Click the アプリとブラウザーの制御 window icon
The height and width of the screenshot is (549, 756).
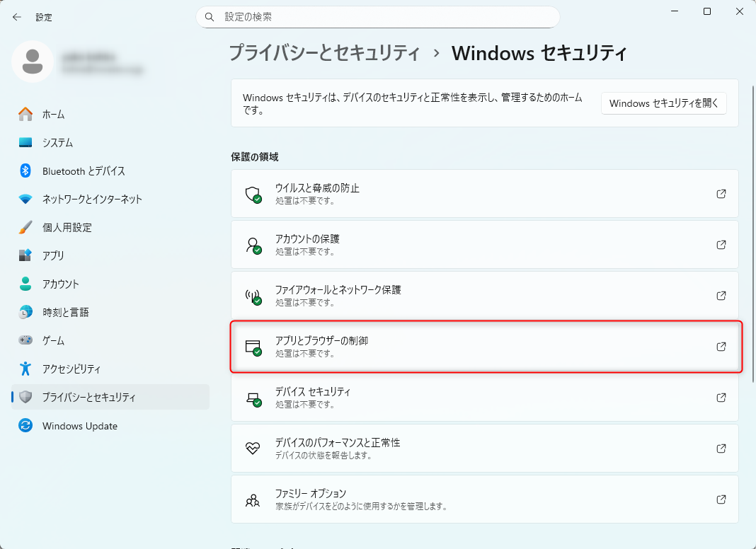click(253, 347)
